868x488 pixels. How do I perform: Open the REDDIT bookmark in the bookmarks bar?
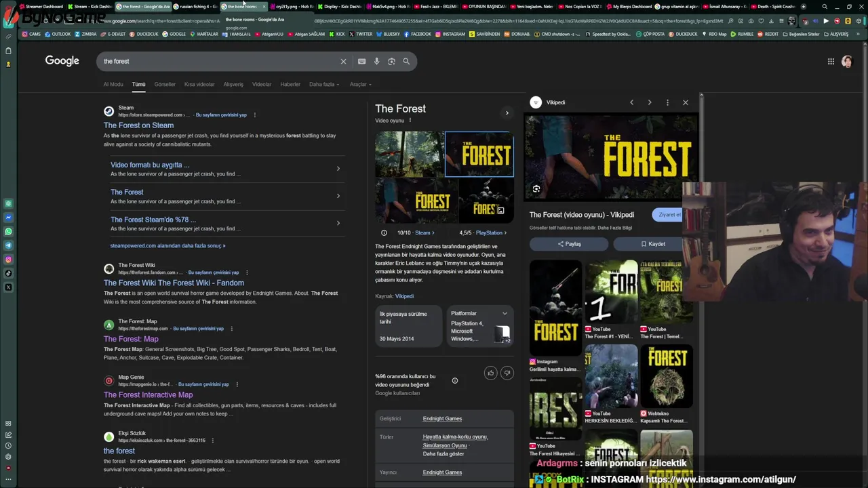point(769,35)
